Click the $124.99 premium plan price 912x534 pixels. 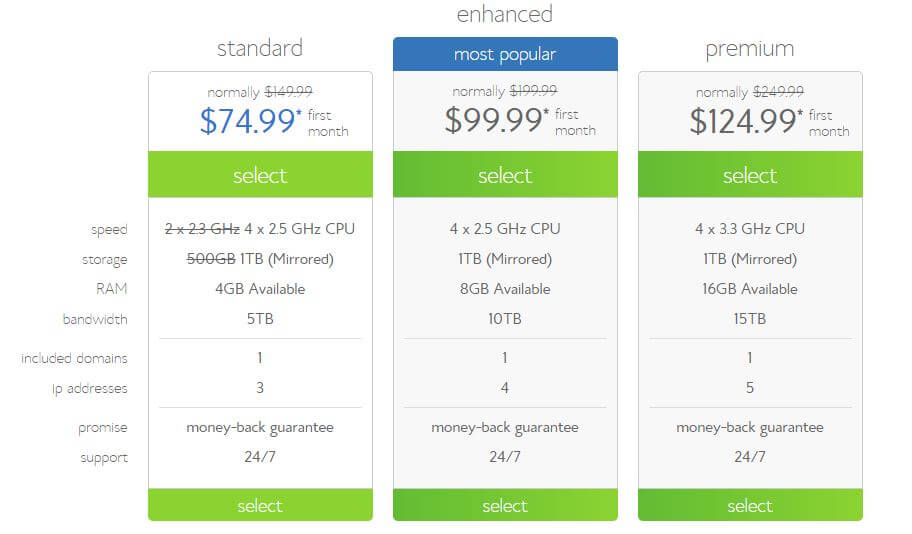click(x=743, y=121)
